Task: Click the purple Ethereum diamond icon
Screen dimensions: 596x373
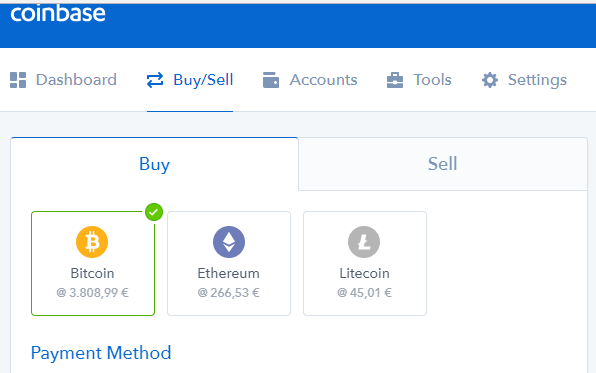Action: coord(229,242)
